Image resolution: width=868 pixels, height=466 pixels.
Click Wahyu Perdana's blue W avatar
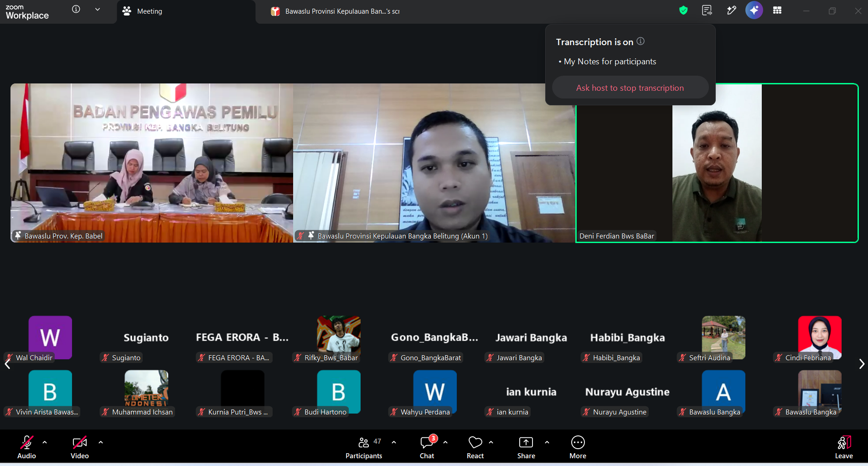(435, 392)
